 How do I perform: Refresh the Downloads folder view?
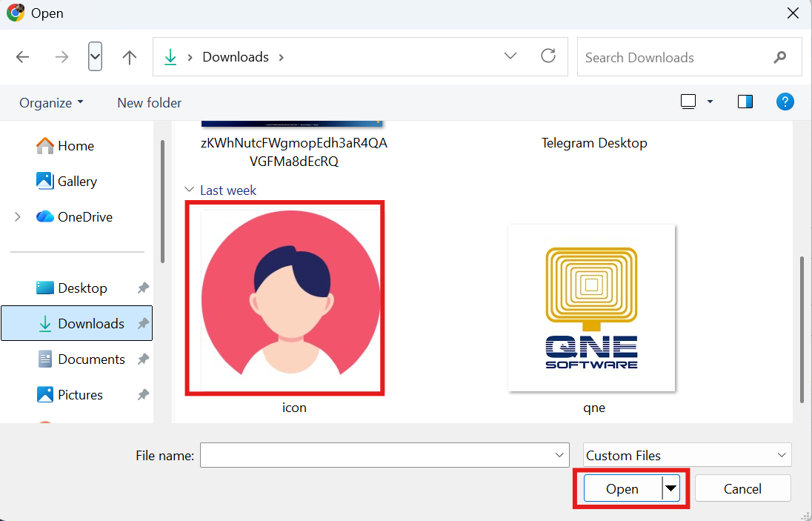[548, 56]
